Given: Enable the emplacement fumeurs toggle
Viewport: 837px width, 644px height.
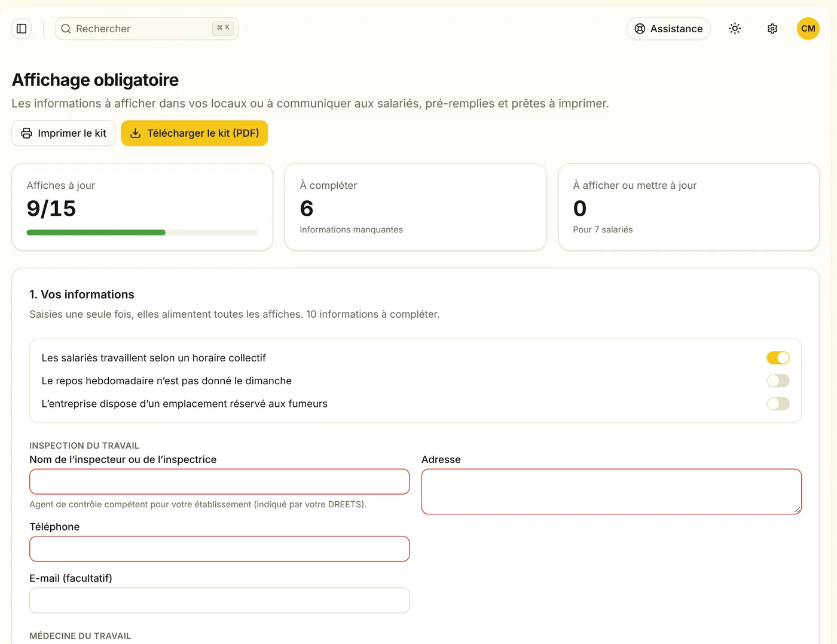Looking at the screenshot, I should pyautogui.click(x=778, y=404).
